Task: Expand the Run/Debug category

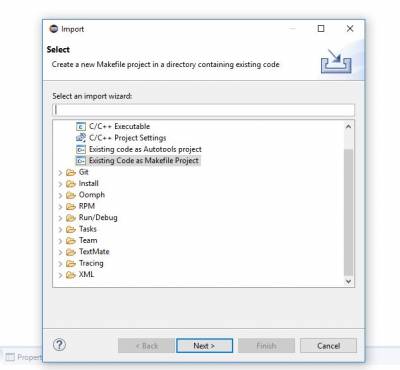Action: click(60, 218)
